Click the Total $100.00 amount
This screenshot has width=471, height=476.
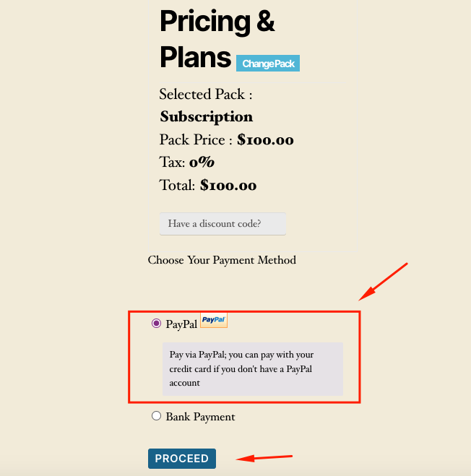pos(228,186)
